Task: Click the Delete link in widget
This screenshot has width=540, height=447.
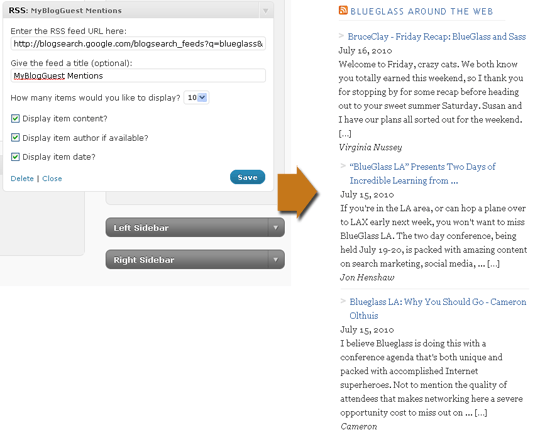Action: [x=22, y=179]
